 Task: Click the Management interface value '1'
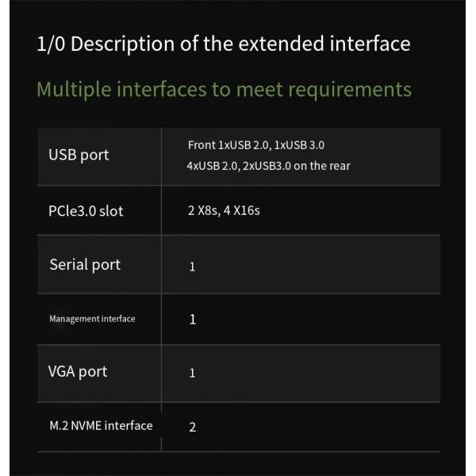coord(192,320)
